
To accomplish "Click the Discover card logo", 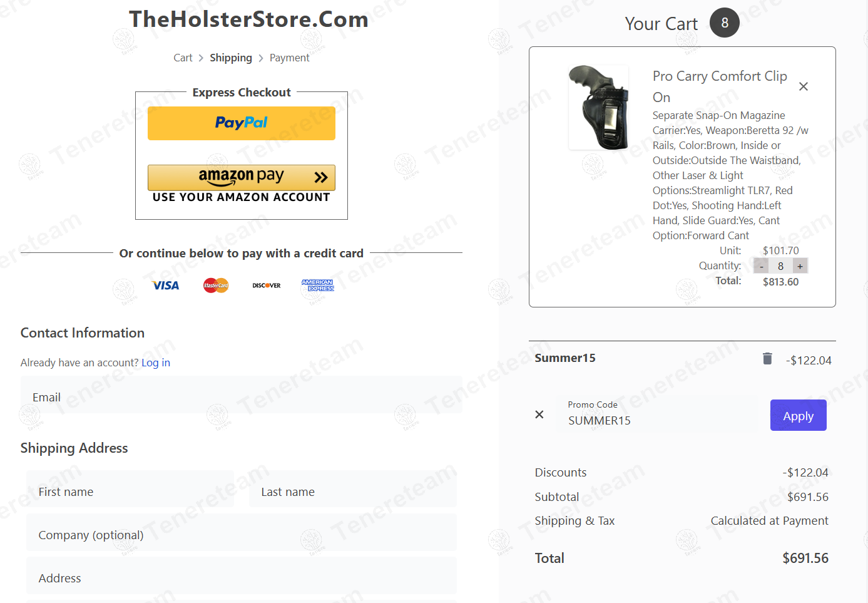I will point(267,286).
